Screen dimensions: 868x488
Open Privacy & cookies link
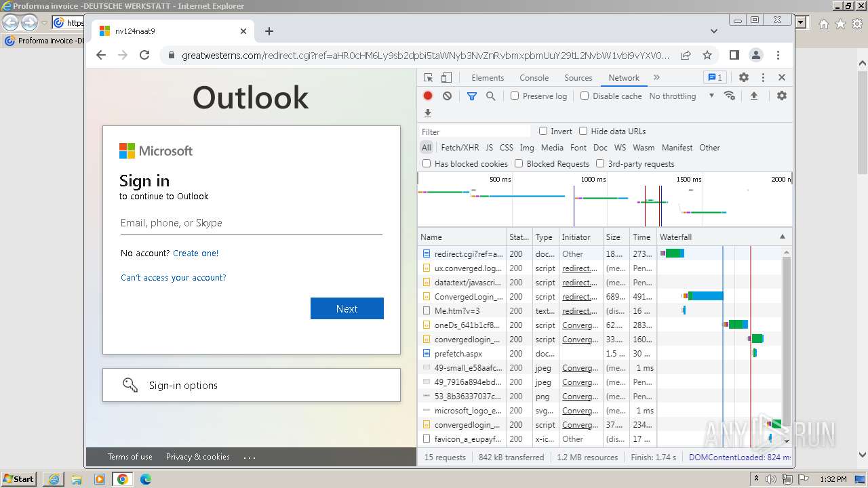198,457
